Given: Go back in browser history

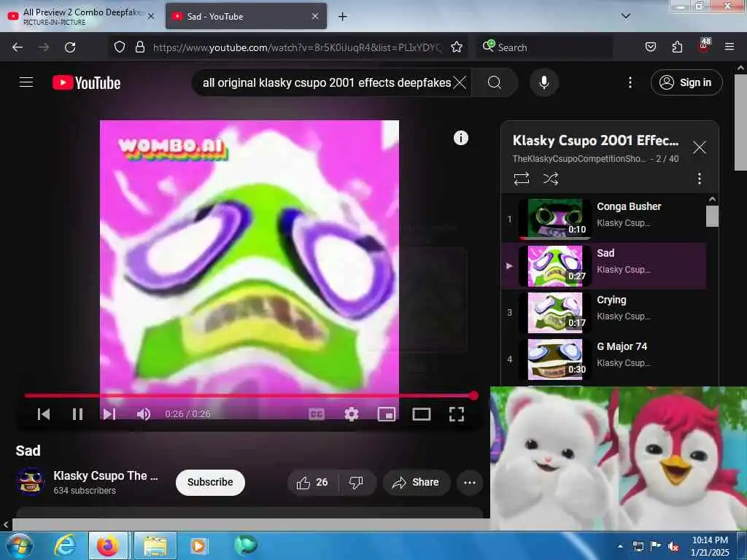Looking at the screenshot, I should (x=18, y=47).
